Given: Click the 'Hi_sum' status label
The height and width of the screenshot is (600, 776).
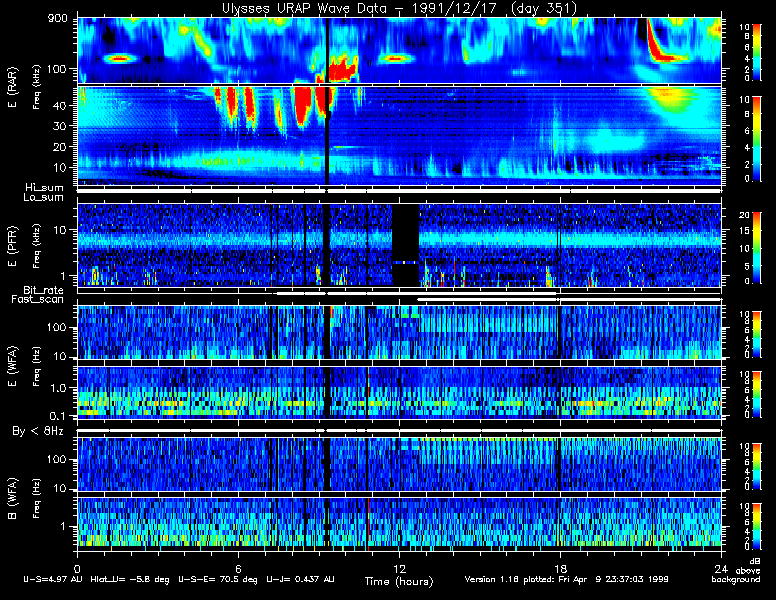Looking at the screenshot, I should 45,188.
